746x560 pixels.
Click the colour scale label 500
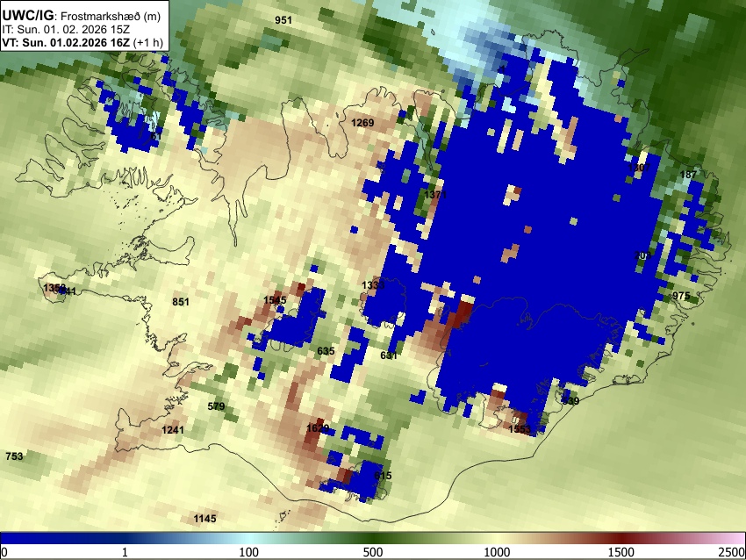(372, 552)
